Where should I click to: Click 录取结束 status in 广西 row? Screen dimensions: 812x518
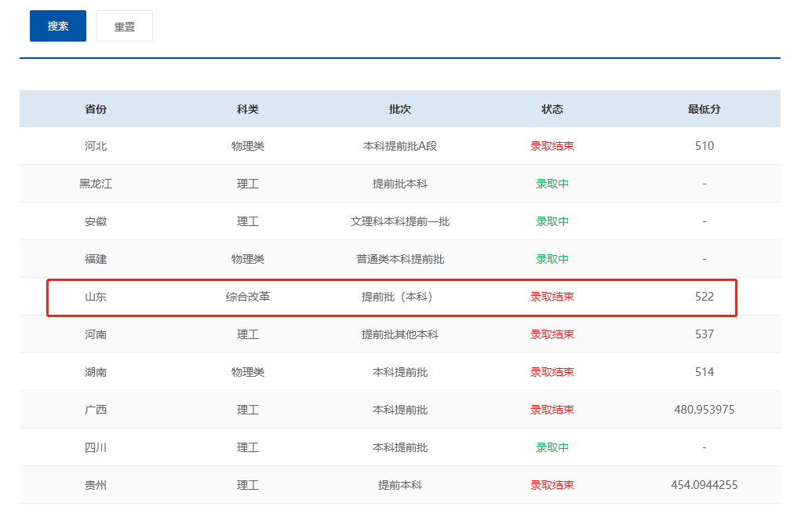[552, 410]
